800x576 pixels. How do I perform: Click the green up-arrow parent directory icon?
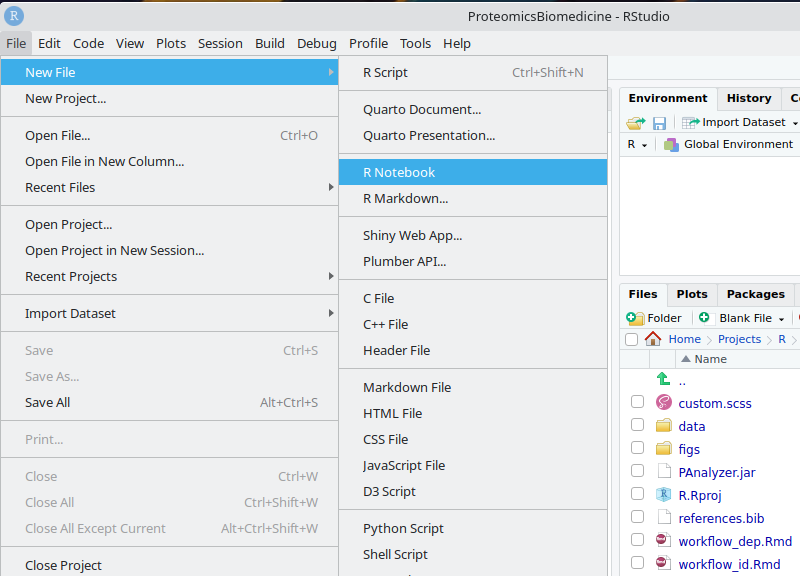click(663, 379)
